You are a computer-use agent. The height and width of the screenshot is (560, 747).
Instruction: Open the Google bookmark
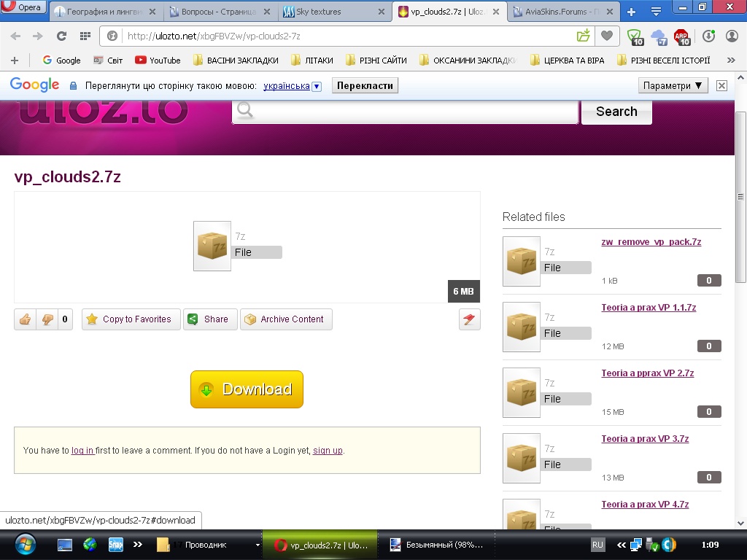pyautogui.click(x=61, y=61)
